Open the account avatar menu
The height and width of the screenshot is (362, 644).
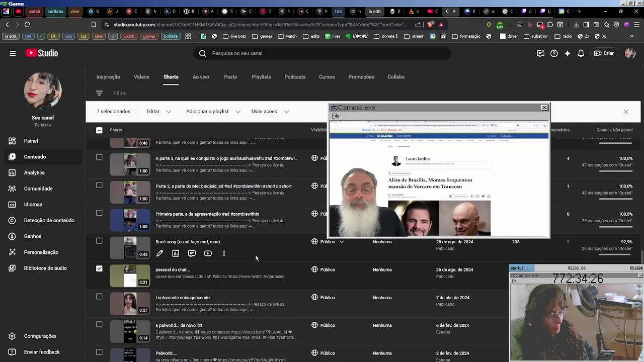630,53
